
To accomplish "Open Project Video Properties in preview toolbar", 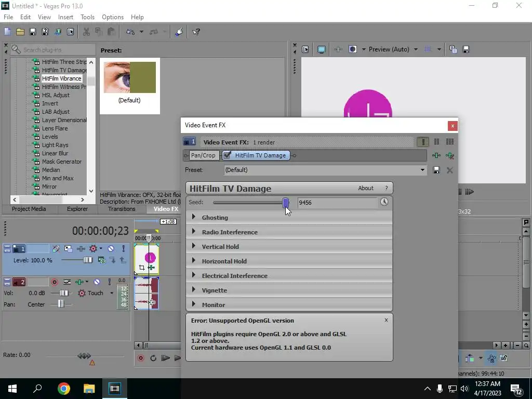I will point(305,49).
